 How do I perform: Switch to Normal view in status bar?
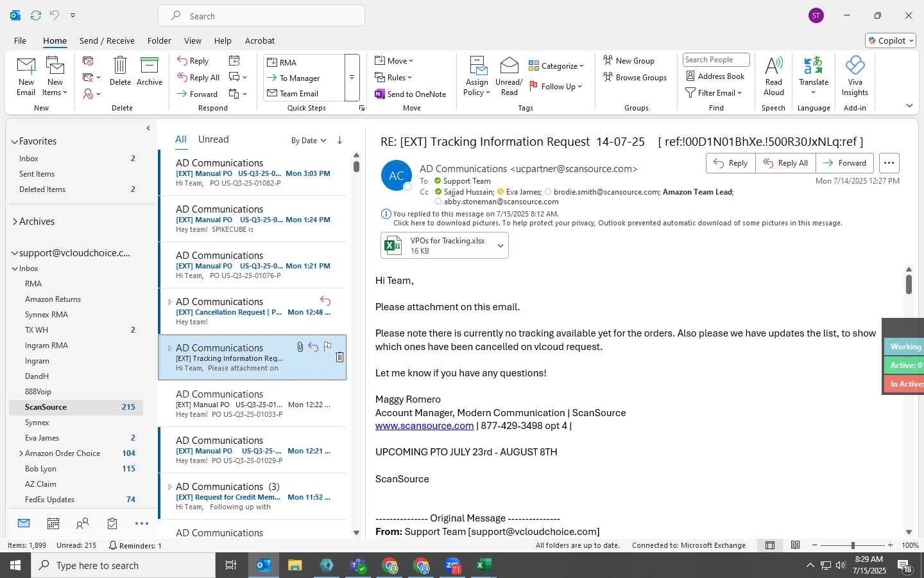point(770,545)
